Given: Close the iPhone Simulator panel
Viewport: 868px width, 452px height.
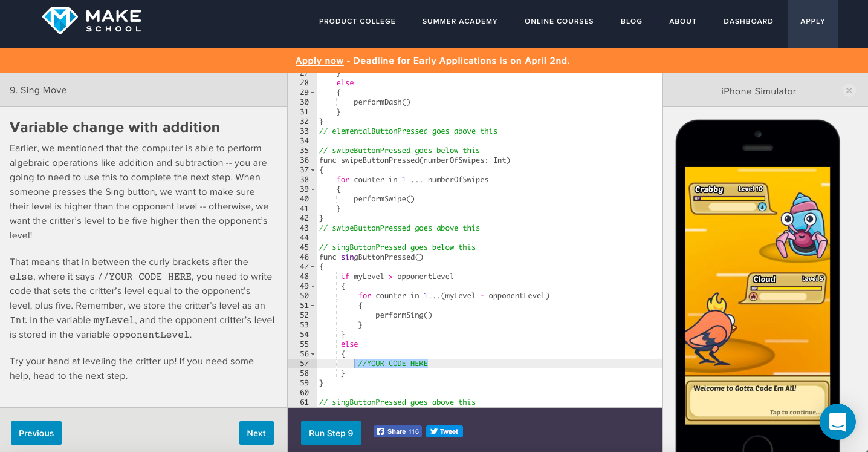Looking at the screenshot, I should (849, 91).
